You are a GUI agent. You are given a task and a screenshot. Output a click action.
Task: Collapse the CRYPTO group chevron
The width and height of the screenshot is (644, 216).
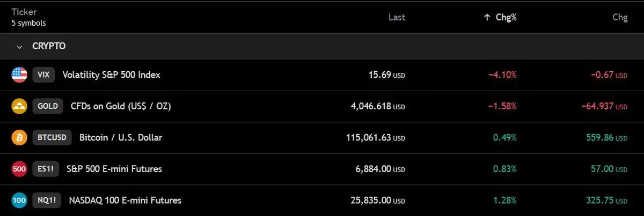tap(20, 47)
